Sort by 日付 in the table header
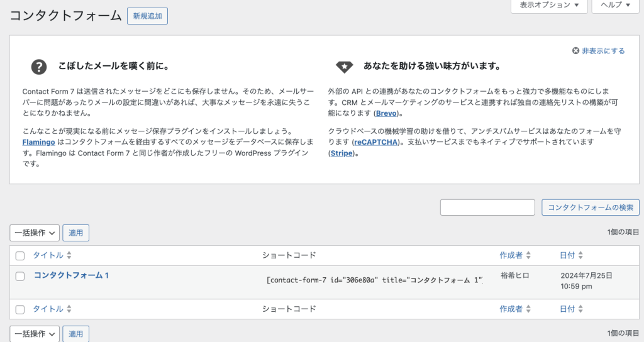This screenshot has height=342, width=644. (x=567, y=255)
